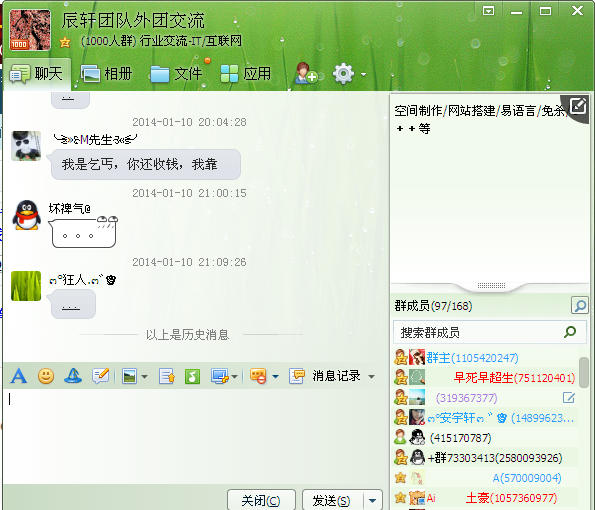Switch to the 聊天 tab

coord(36,74)
